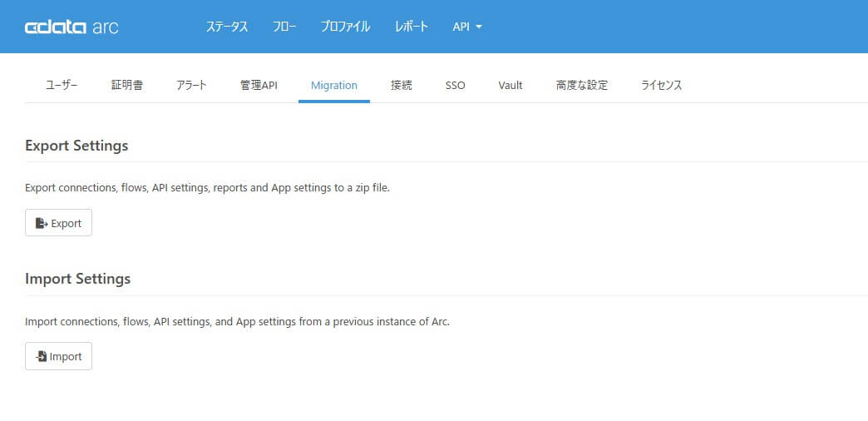Select the 管理API tab
This screenshot has height=421, width=868.
coord(259,86)
